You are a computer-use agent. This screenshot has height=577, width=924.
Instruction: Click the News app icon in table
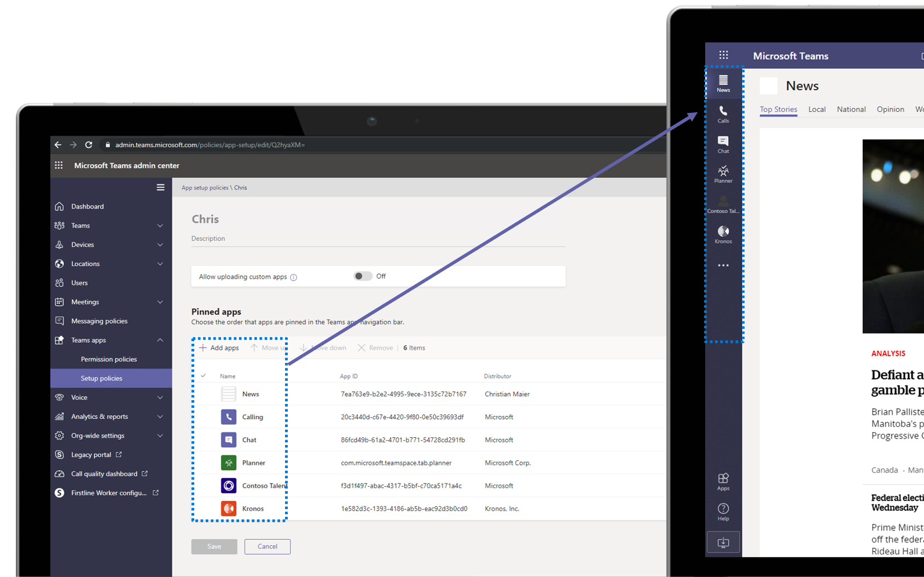coord(229,394)
